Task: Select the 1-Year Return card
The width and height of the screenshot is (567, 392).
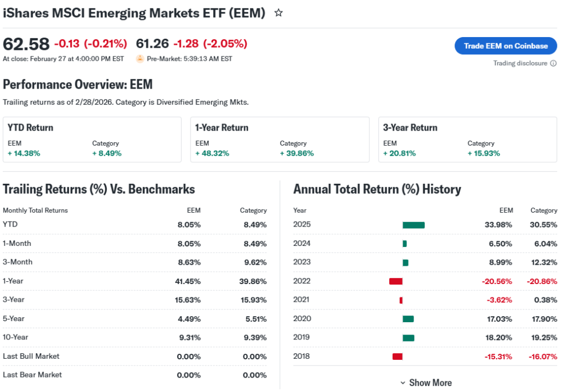Action: click(280, 140)
